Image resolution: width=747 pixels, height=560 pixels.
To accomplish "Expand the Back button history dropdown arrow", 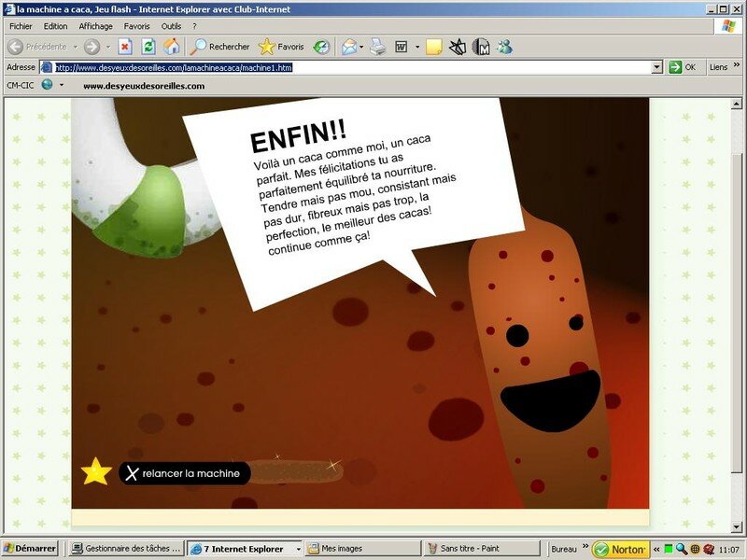I will 76,47.
